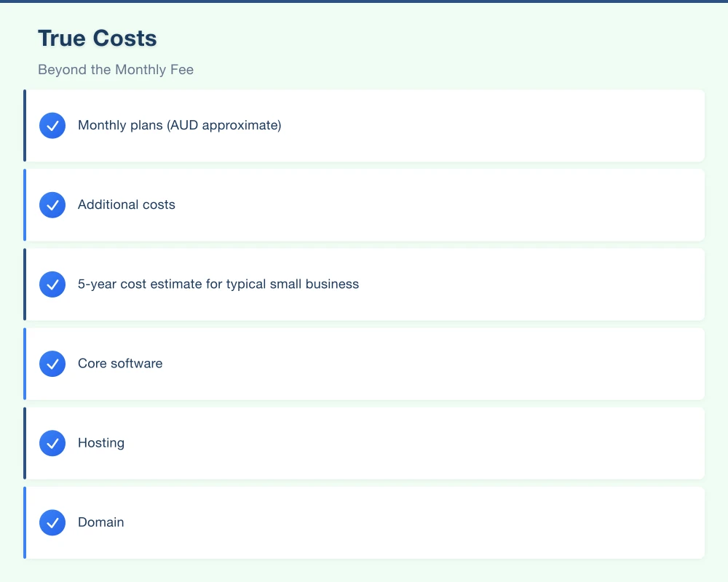
Task: Click the blue left accent bar of Additional costs card
Action: 25,205
